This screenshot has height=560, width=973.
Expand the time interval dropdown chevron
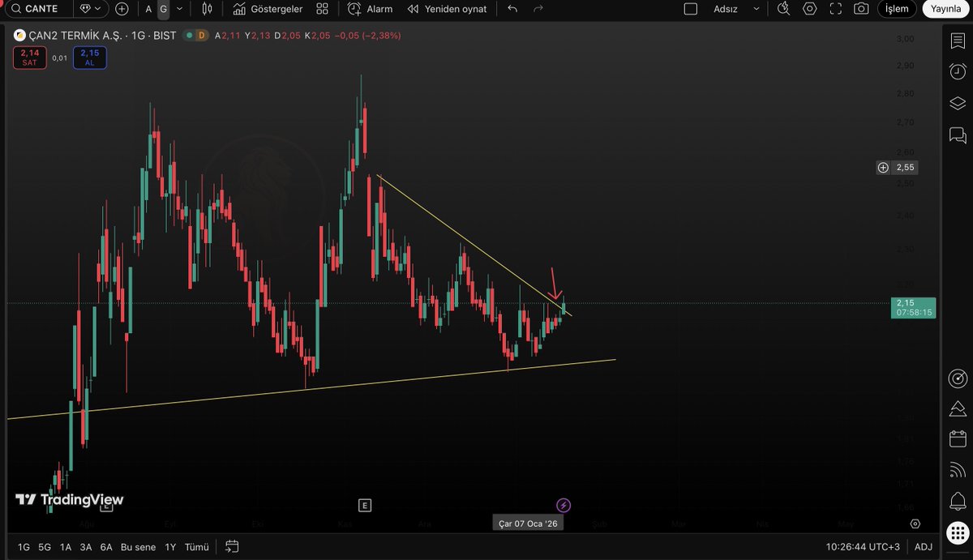point(179,9)
